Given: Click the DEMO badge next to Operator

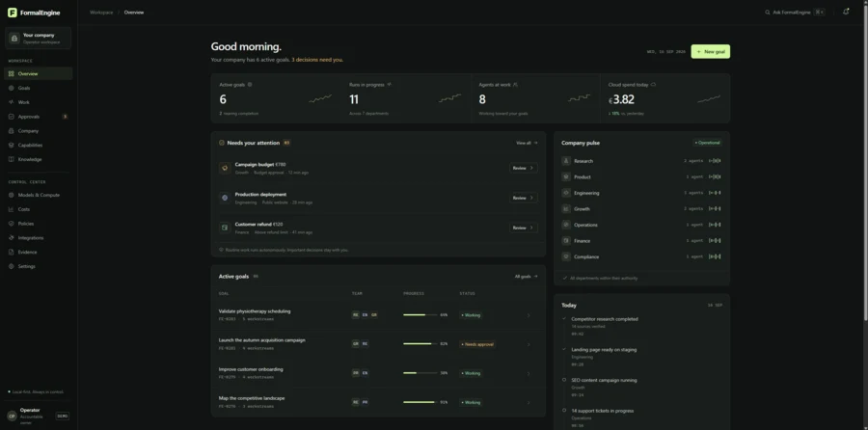Looking at the screenshot, I should [62, 417].
